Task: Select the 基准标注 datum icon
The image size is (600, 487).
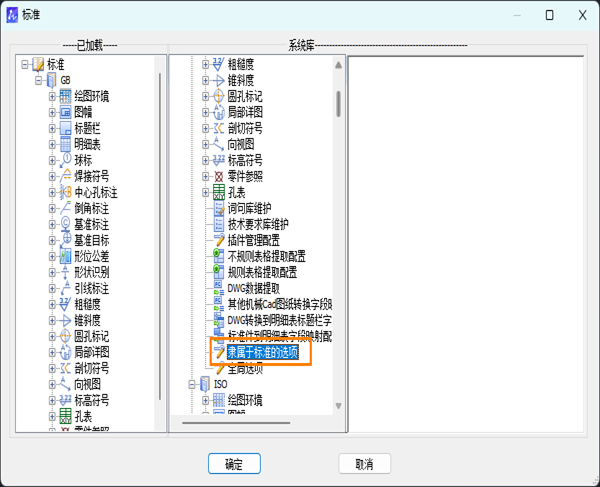Action: [x=65, y=225]
